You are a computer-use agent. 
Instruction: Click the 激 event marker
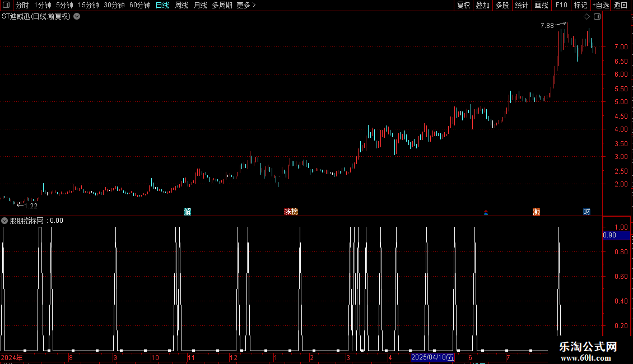pos(536,212)
